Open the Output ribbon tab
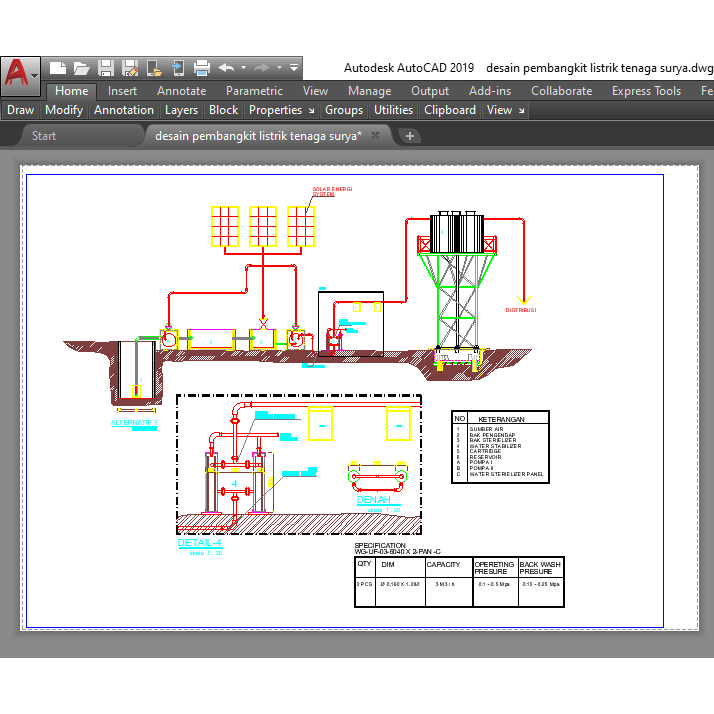The image size is (714, 714). [x=430, y=91]
